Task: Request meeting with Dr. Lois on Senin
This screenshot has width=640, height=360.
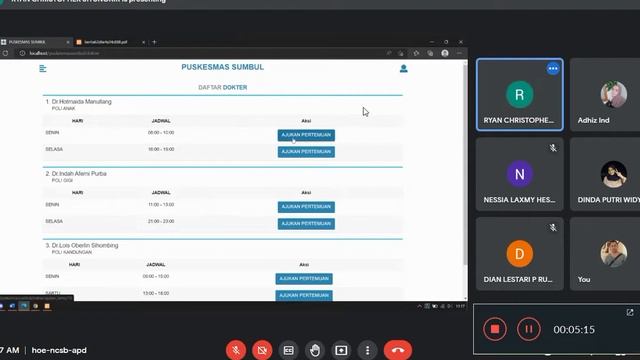Action: [304, 279]
